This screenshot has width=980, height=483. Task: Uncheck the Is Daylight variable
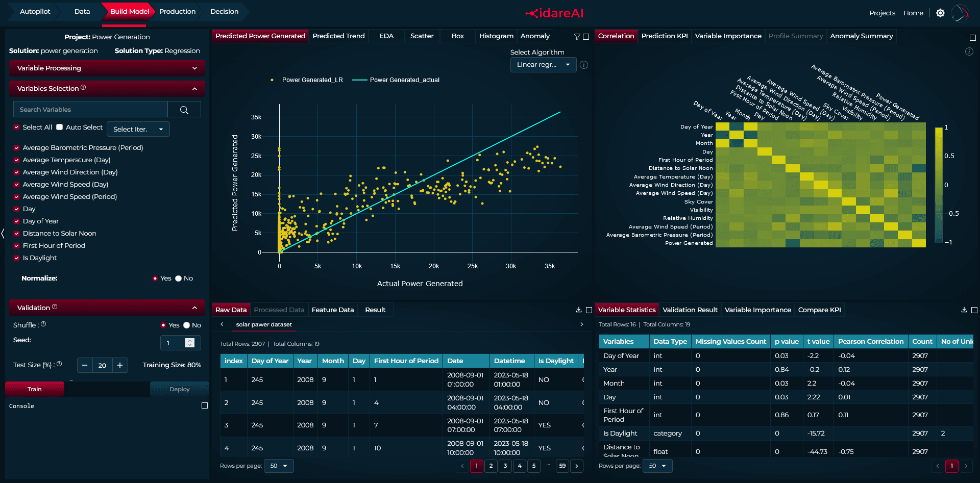point(17,258)
